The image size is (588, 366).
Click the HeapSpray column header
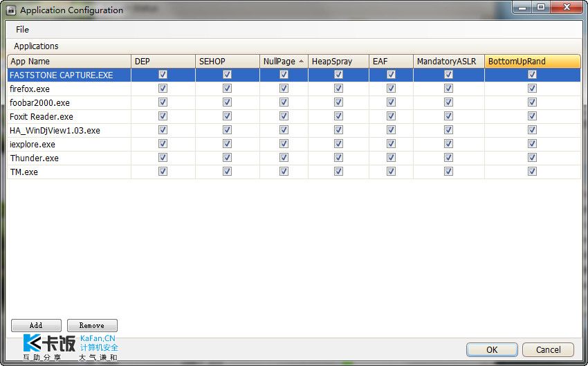tap(339, 62)
